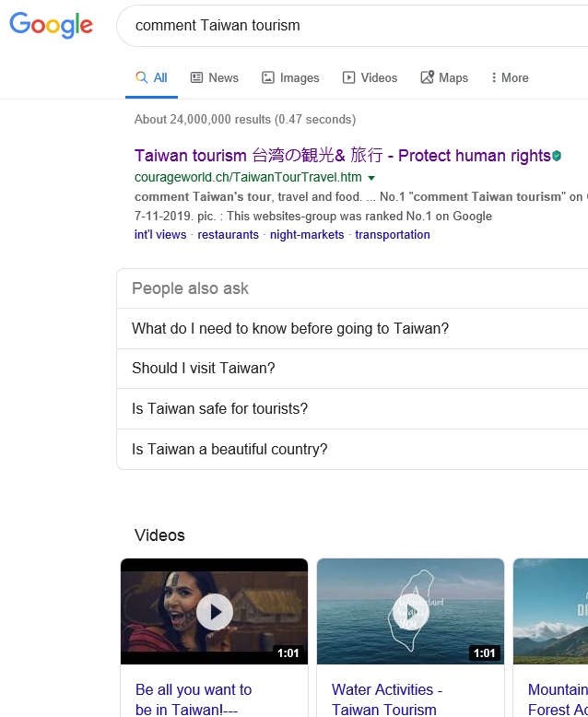Screen dimensions: 588x717
Task: Expand 'Is Taiwan a beautiful country?'
Action: click(229, 450)
